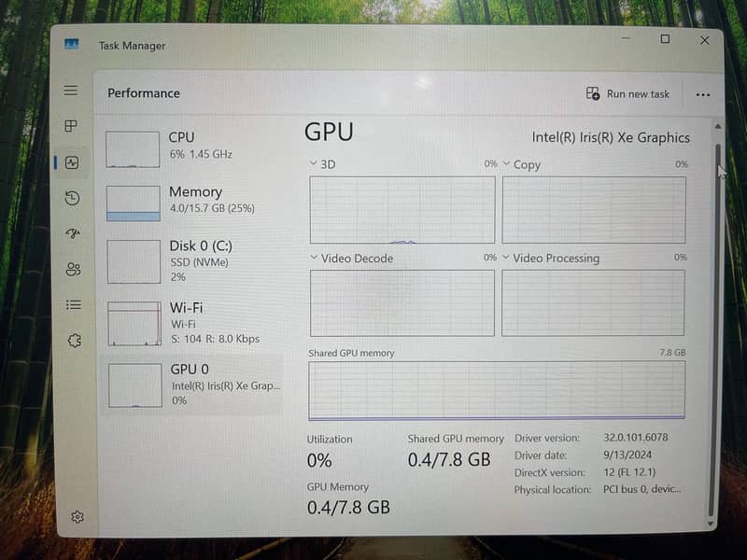Click the Memory 4.0/15.7 GB (25%) text
This screenshot has height=560, width=747.
[x=212, y=208]
